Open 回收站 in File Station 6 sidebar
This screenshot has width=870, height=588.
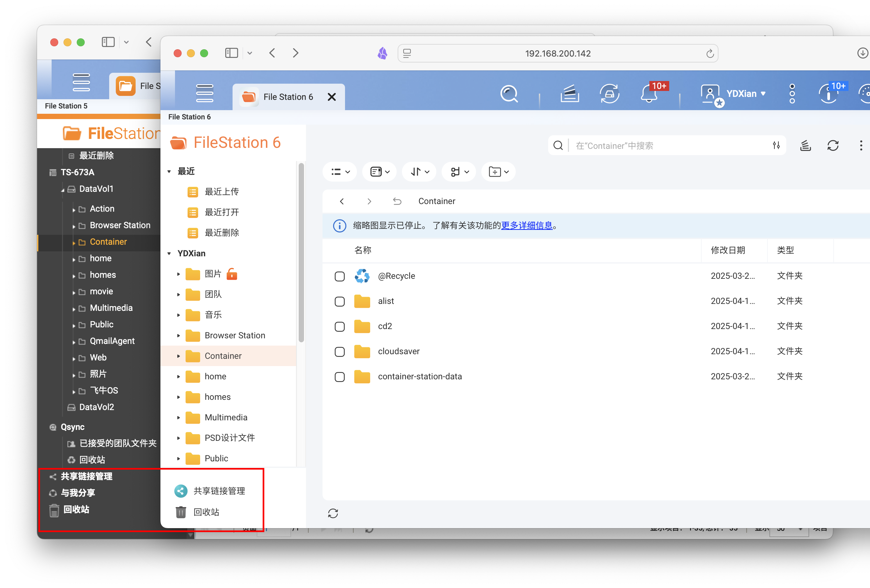coord(206,512)
